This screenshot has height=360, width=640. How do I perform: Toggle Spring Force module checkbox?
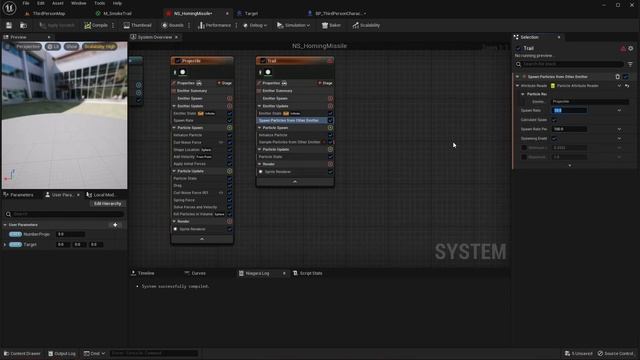[229, 200]
